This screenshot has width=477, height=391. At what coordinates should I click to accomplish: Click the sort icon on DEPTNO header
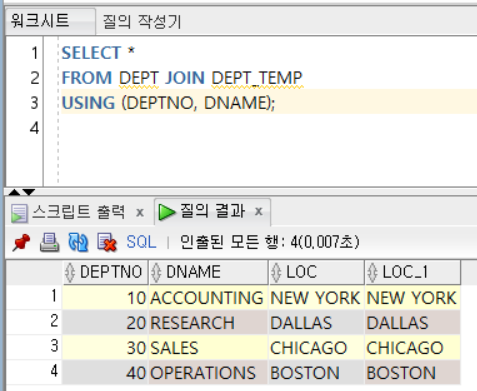[x=70, y=273]
